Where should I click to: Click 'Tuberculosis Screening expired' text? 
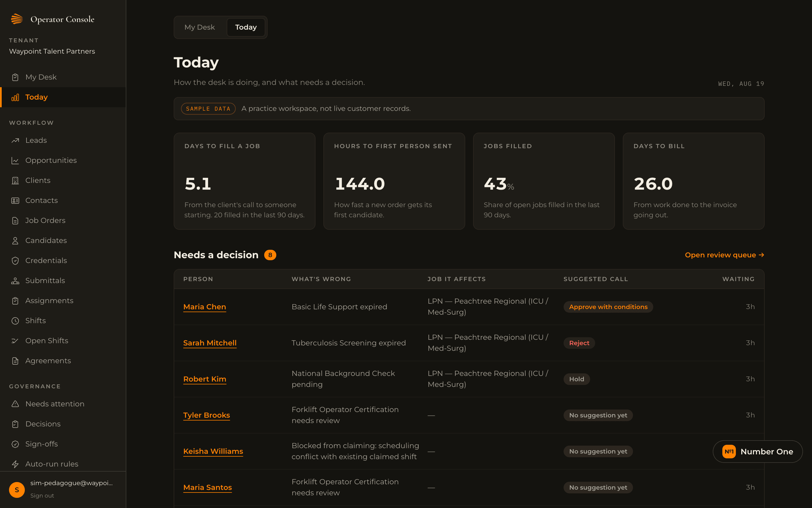348,343
